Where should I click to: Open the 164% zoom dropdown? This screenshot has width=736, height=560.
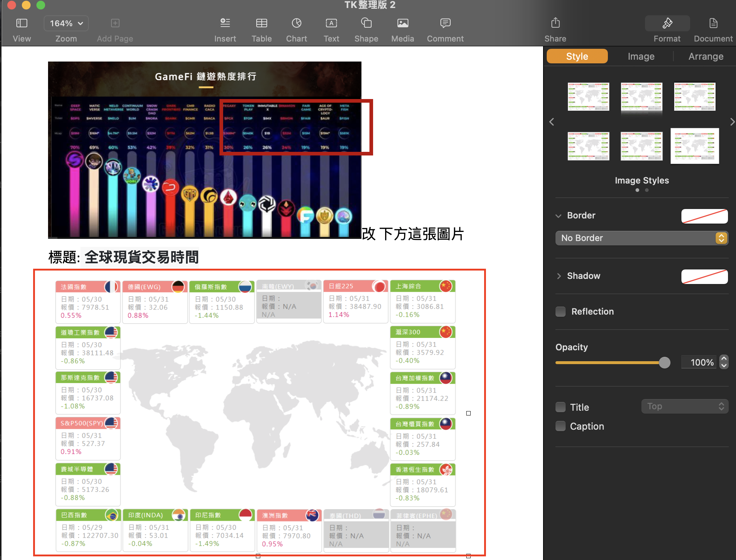point(66,23)
